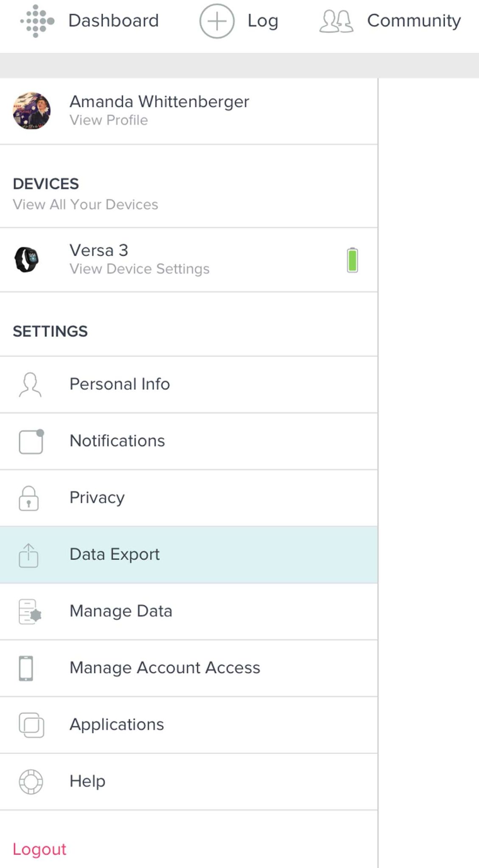This screenshot has width=479, height=868.
Task: Click the Versa 3 battery indicator
Action: (351, 260)
